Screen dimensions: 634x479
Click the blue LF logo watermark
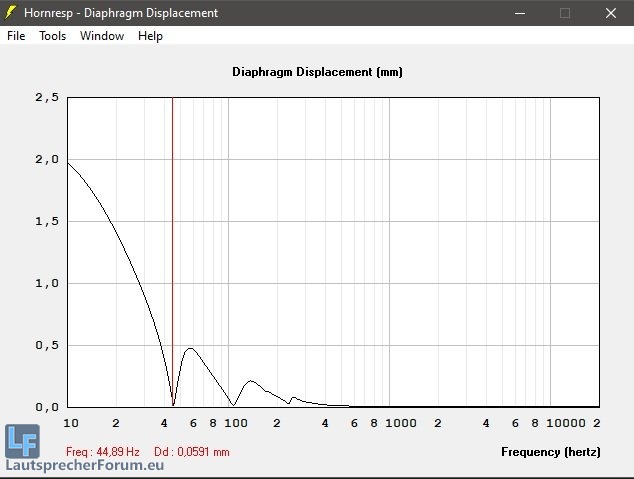(22, 441)
